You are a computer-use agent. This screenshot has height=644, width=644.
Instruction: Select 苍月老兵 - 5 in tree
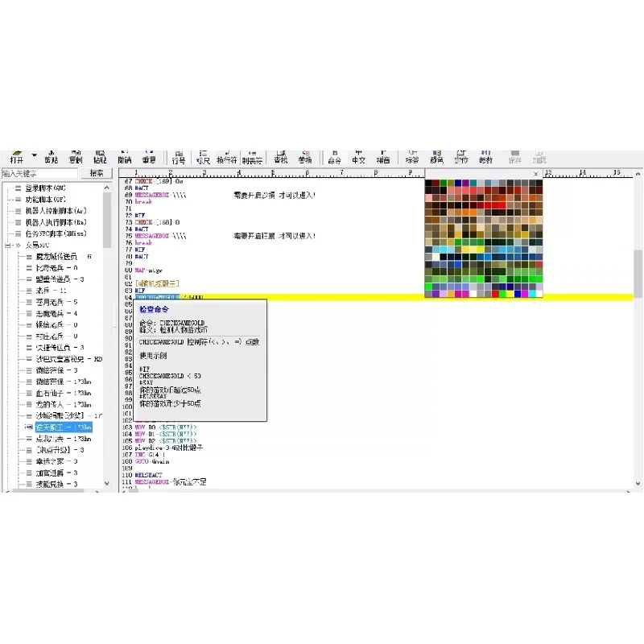pos(56,302)
